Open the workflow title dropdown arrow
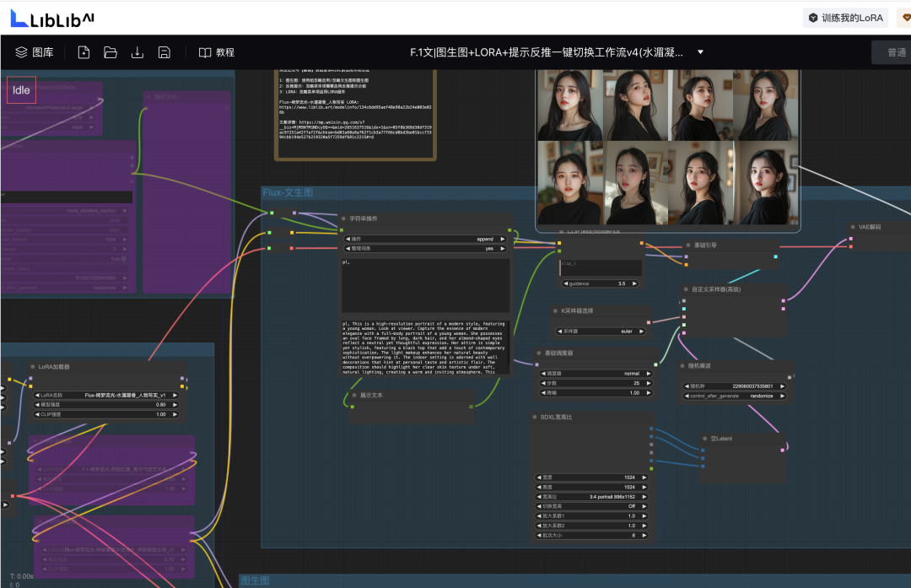 699,51
